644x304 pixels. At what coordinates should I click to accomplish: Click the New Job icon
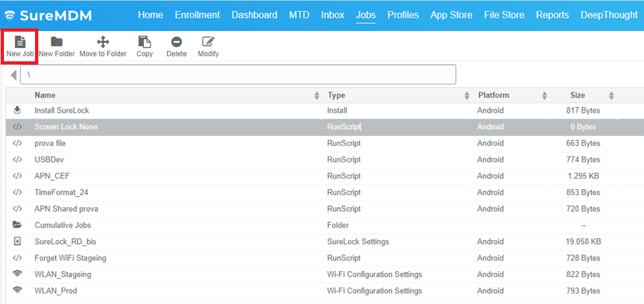(20, 42)
